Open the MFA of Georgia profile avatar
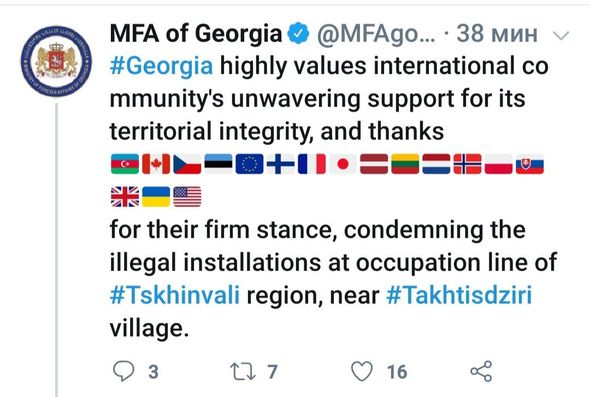This screenshot has height=397, width=590. pyautogui.click(x=56, y=61)
